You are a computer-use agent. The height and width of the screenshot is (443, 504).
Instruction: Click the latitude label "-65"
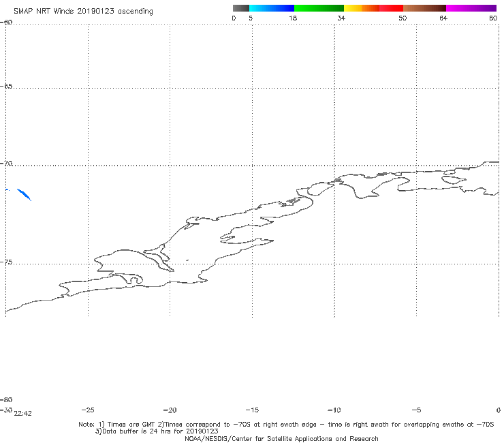(6, 87)
